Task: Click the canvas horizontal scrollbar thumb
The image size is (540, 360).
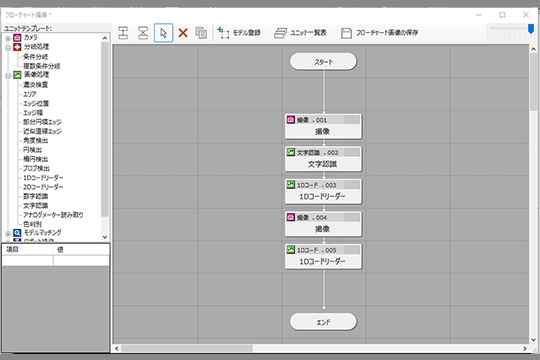Action: coord(187,349)
